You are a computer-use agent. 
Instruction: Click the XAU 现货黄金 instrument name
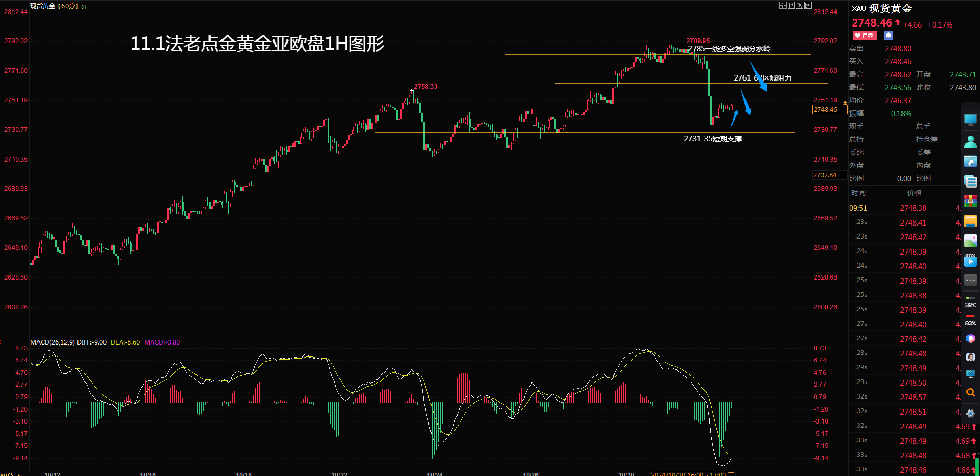click(882, 8)
